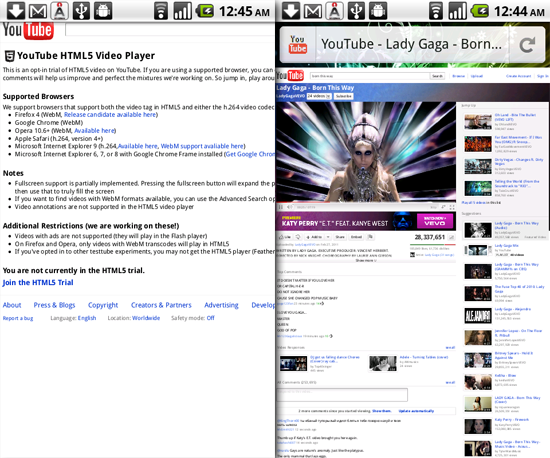Click Join the HTML5 Trial link

pos(38,282)
